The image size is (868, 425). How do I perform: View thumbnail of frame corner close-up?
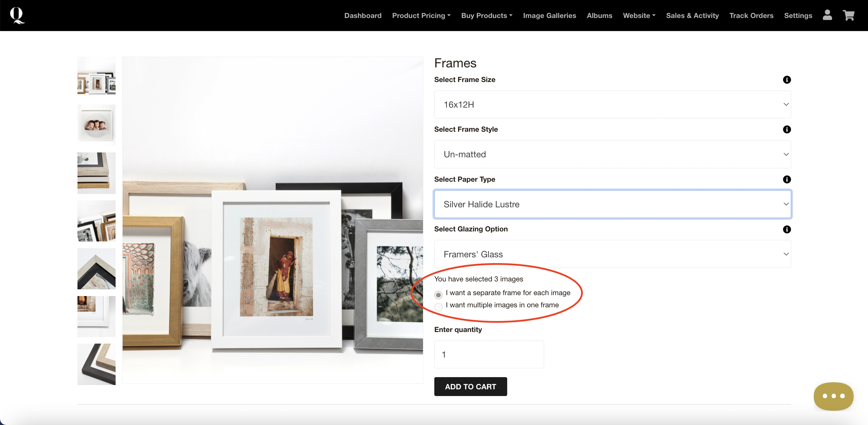(x=96, y=268)
